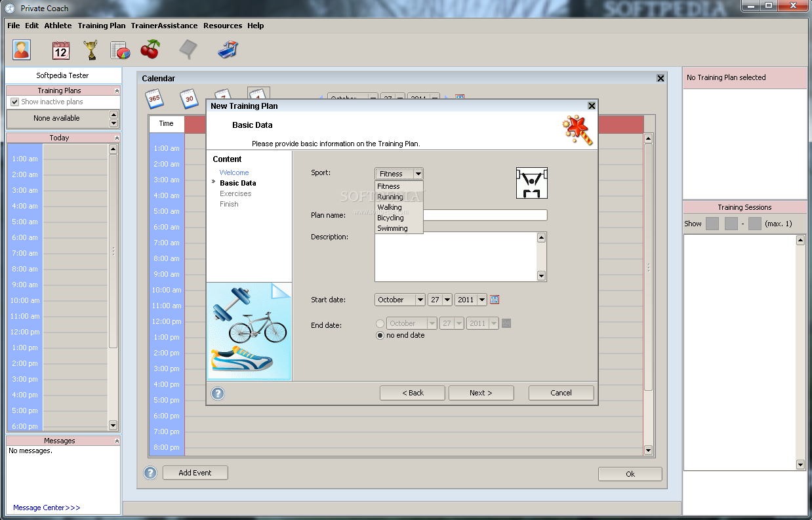
Task: Click the Basic Data wizard step
Action: point(238,183)
